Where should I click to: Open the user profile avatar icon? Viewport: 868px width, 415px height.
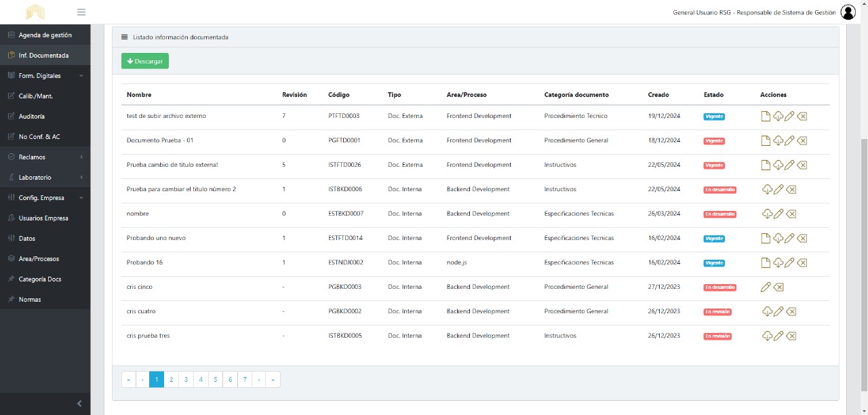(848, 12)
